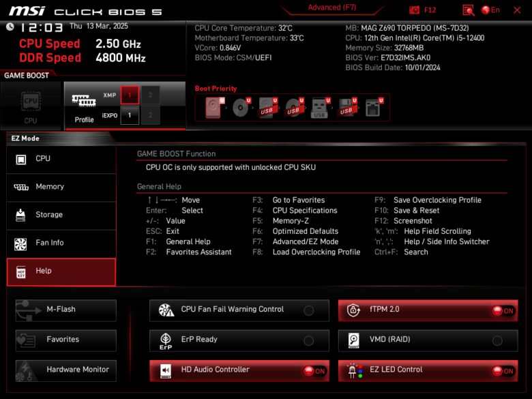Select the USB optical drive boot device icon
Viewport: 532px width, 399px height.
click(x=295, y=108)
